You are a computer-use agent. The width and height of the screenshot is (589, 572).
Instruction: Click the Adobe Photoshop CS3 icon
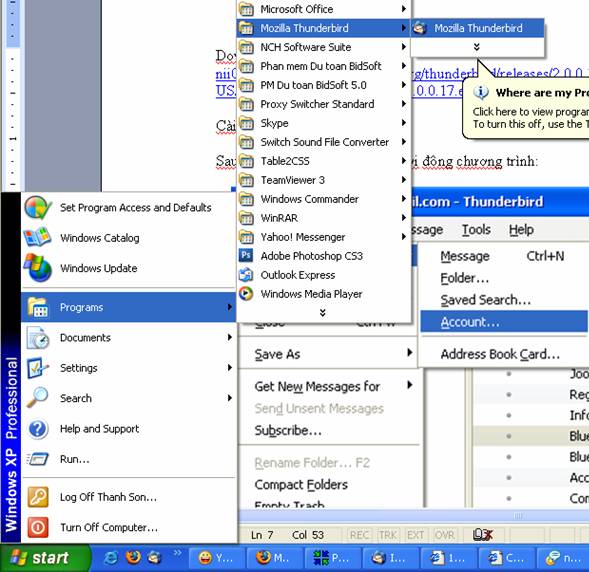pos(246,255)
